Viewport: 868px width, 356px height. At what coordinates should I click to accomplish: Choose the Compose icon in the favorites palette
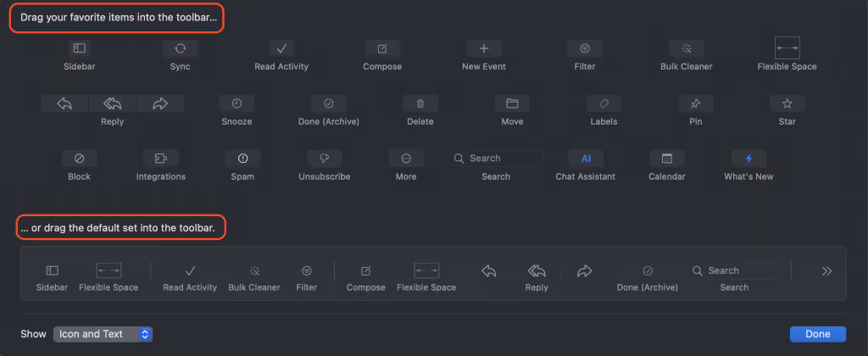pos(382,48)
